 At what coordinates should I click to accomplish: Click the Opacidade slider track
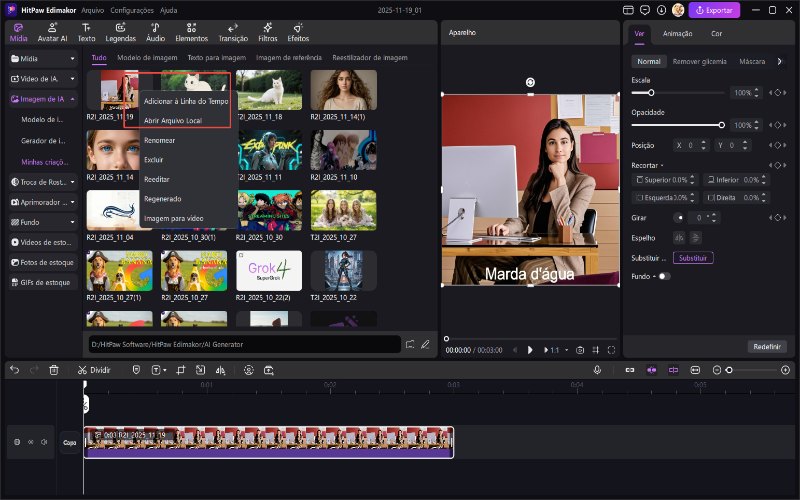pyautogui.click(x=677, y=125)
